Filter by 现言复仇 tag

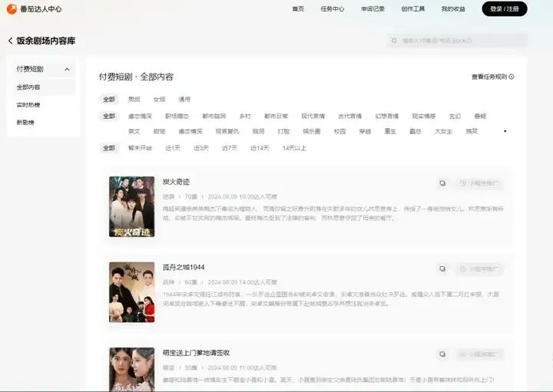coord(227,131)
